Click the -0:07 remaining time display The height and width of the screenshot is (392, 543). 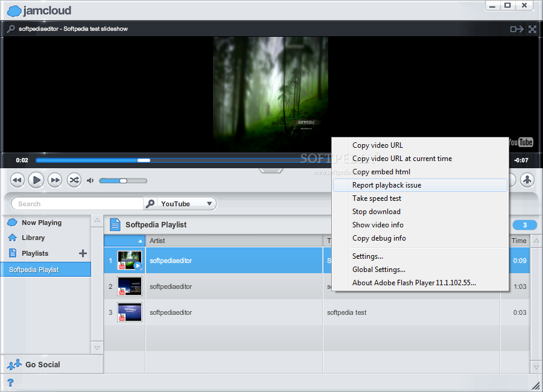click(x=521, y=160)
